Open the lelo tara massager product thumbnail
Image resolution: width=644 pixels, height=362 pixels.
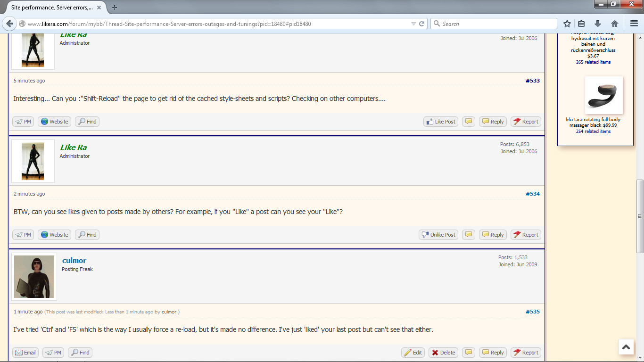click(603, 95)
